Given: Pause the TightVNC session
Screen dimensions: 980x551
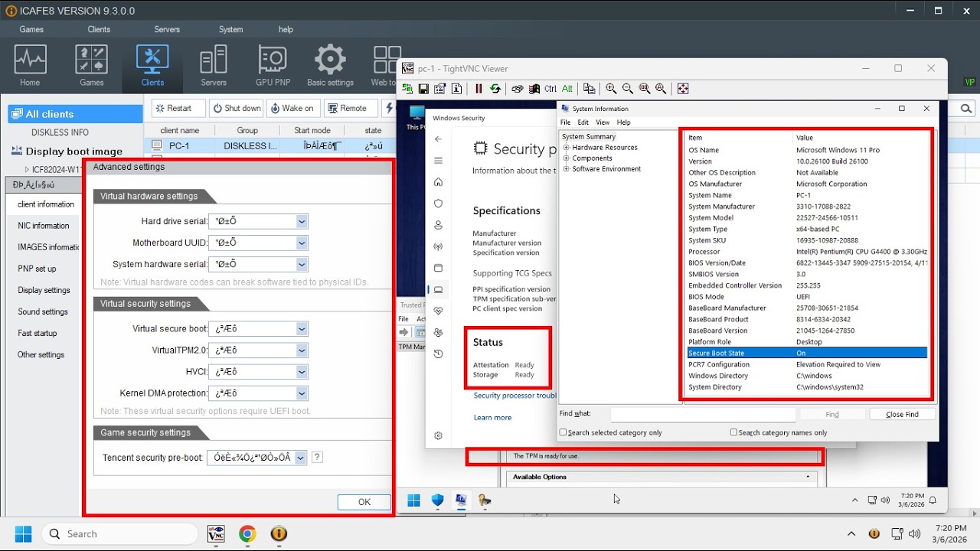Looking at the screenshot, I should (x=479, y=89).
